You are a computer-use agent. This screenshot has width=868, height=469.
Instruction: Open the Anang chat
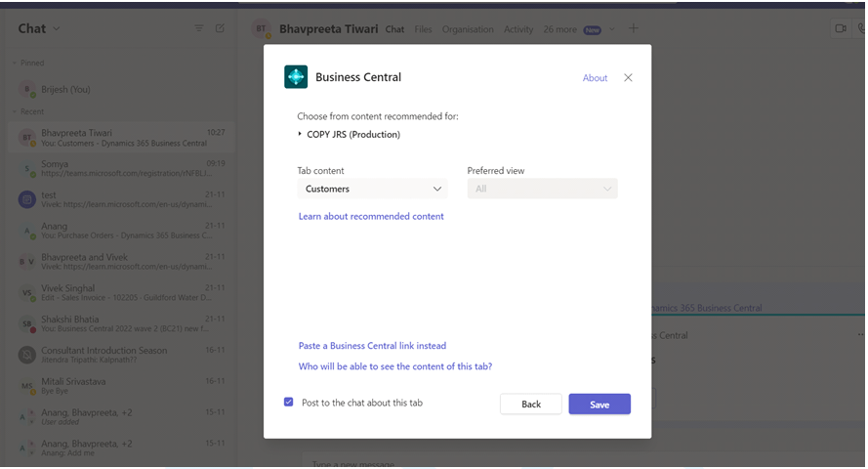point(122,231)
